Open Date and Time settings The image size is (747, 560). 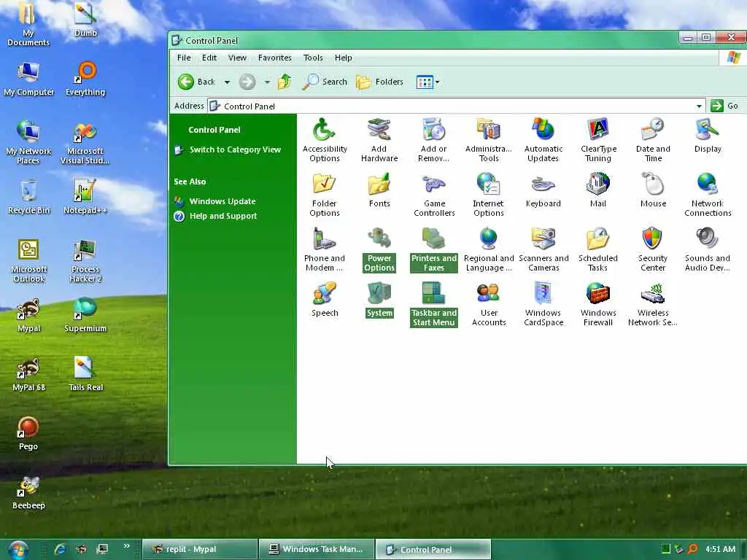click(653, 140)
